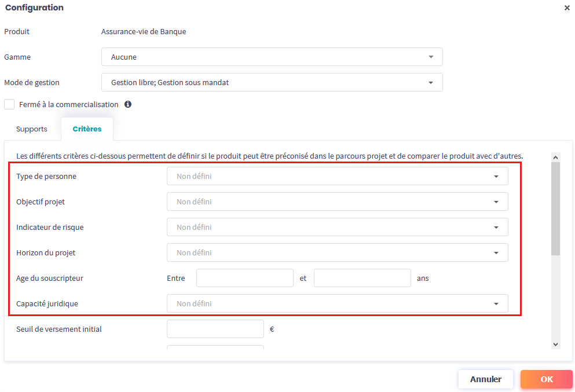The height and width of the screenshot is (392, 575).
Task: Close the Configuration dialog with X
Action: 566,8
